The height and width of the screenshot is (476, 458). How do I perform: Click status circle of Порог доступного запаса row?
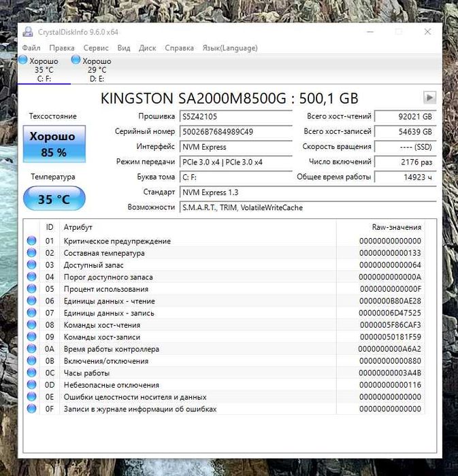(31, 277)
